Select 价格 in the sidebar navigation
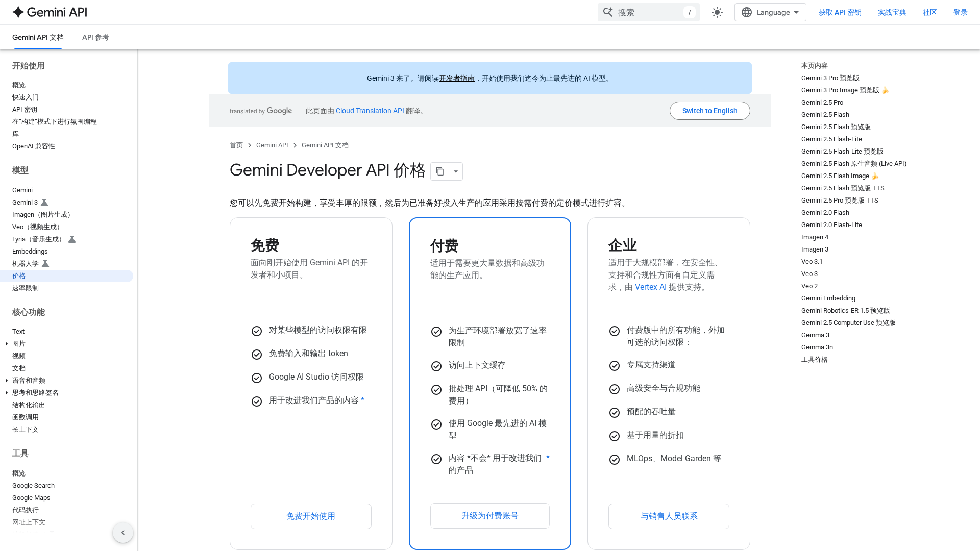The width and height of the screenshot is (980, 551). [18, 275]
